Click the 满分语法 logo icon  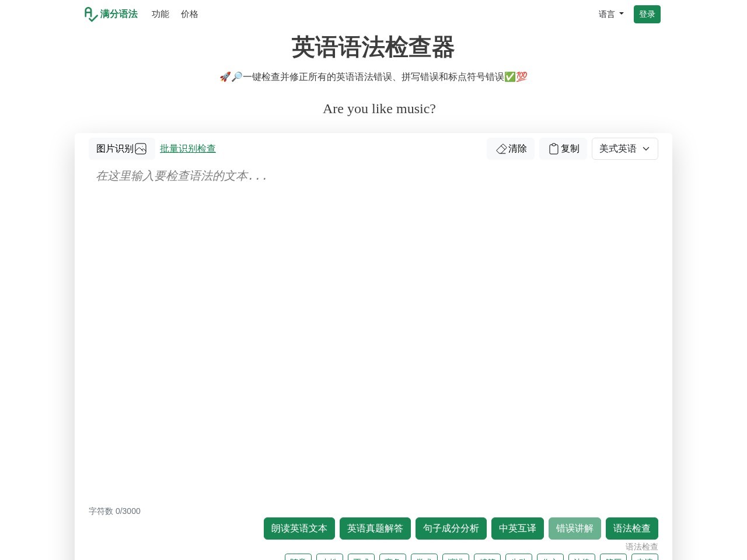(x=91, y=14)
